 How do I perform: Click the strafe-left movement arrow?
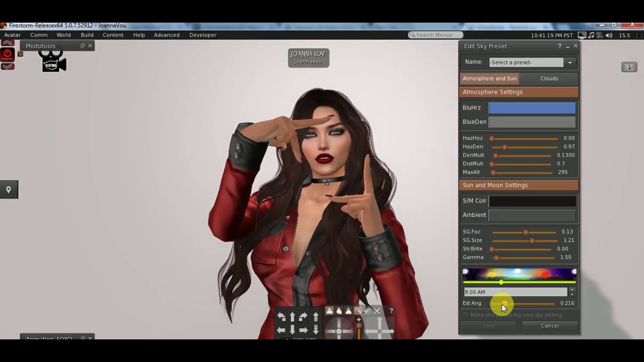tap(281, 330)
